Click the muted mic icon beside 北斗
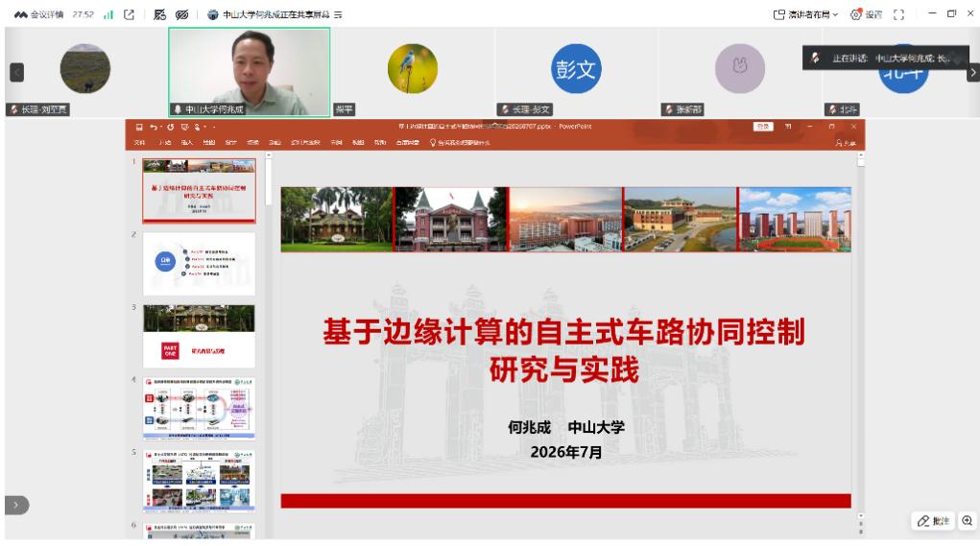Screen dimensions: 980x546 832,109
